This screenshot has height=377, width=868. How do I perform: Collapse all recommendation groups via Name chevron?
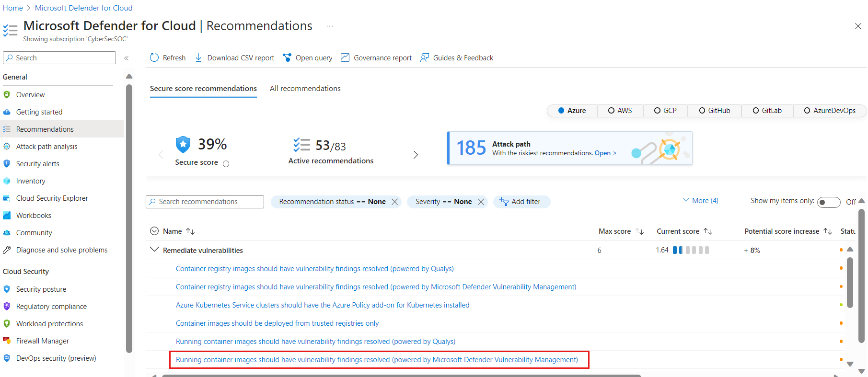(154, 231)
